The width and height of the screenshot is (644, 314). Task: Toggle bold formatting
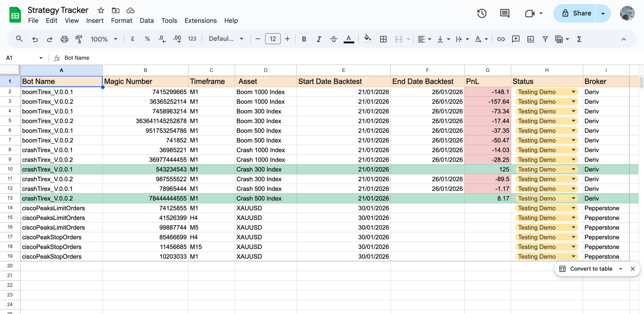coord(304,39)
